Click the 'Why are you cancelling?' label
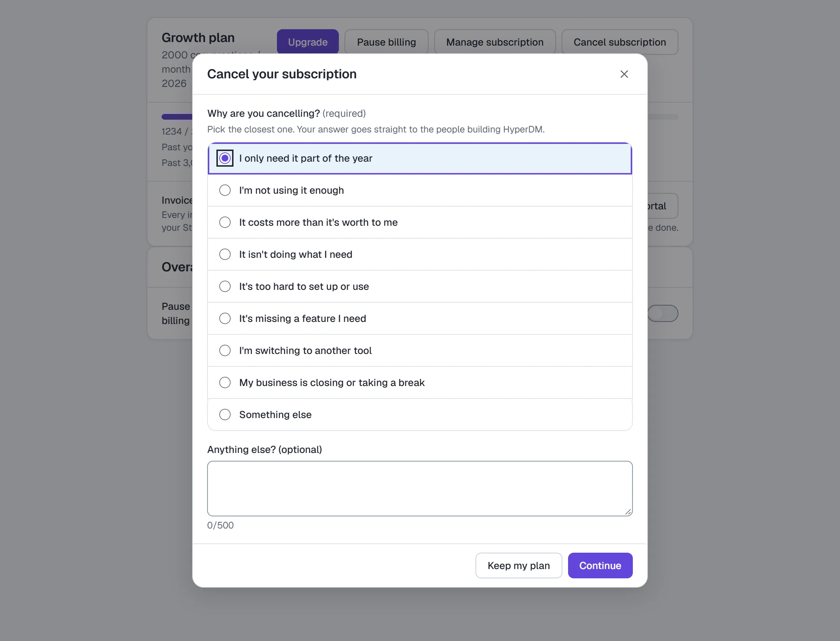The width and height of the screenshot is (840, 641). (263, 113)
